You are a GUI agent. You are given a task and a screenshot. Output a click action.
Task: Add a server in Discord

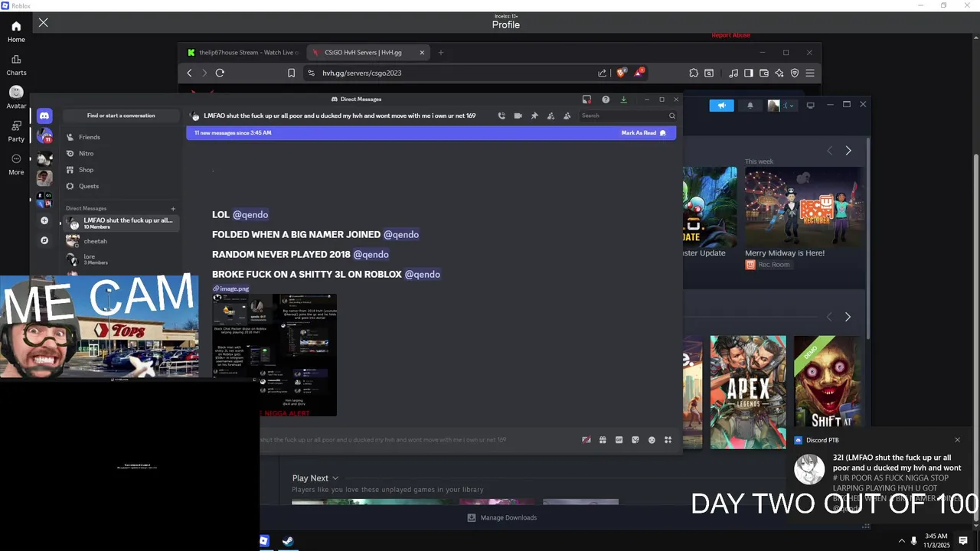coord(44,220)
